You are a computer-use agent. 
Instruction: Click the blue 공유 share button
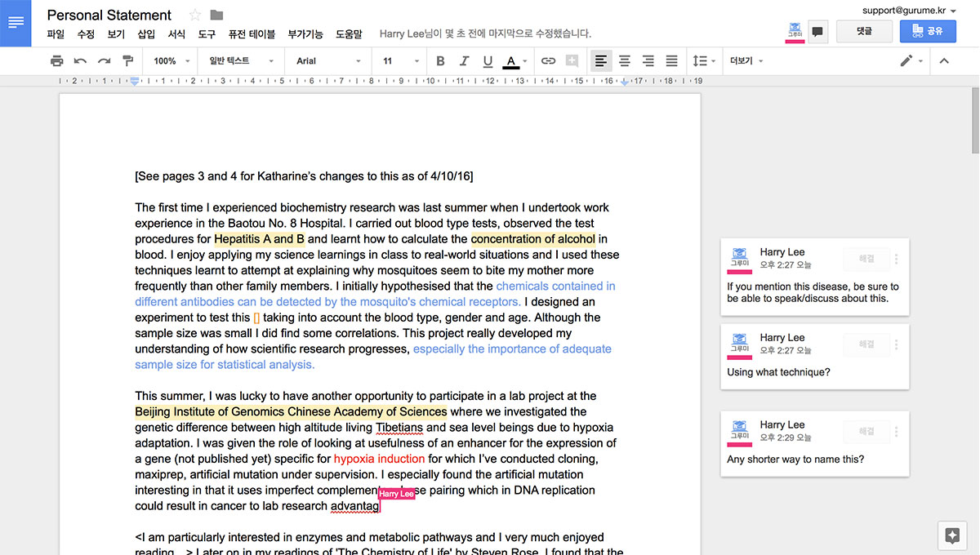click(928, 31)
